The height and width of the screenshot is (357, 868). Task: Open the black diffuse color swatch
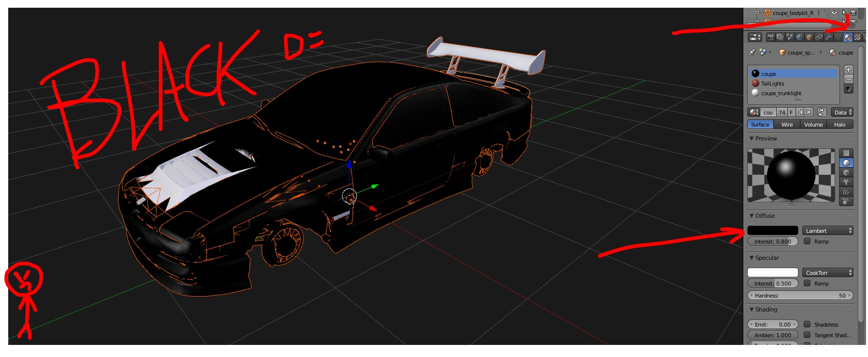(x=773, y=230)
